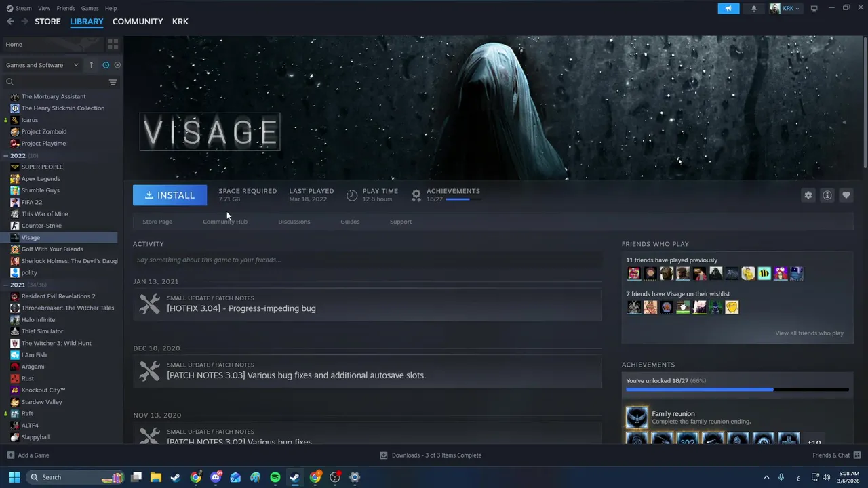Image resolution: width=868 pixels, height=488 pixels.
Task: Open Visage Store Page link
Action: 157,222
